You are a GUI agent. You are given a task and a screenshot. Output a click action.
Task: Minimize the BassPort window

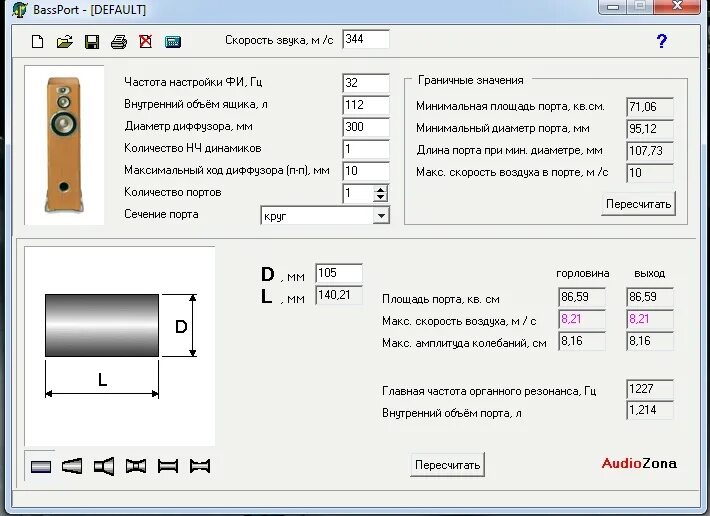[613, 7]
